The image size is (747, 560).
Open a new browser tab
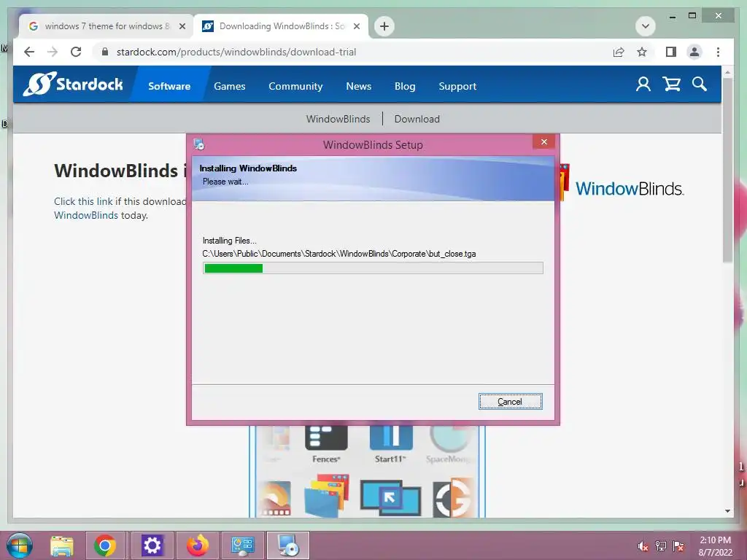pyautogui.click(x=384, y=26)
